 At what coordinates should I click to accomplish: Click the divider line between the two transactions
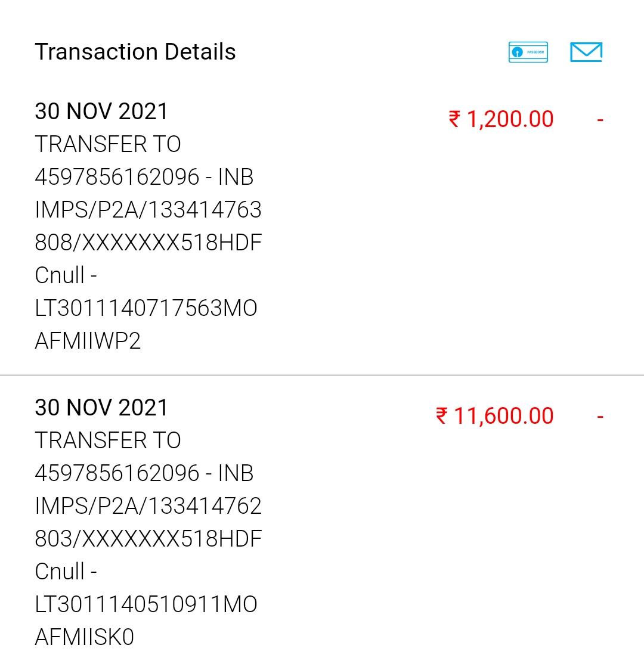coord(322,376)
